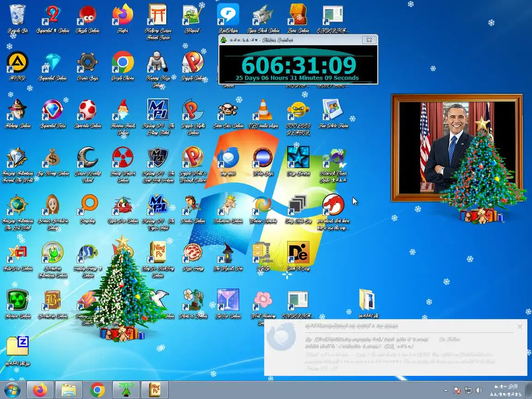Image resolution: width=532 pixels, height=399 pixels.
Task: Open Google Chrome desktop shortcut
Action: tap(122, 62)
